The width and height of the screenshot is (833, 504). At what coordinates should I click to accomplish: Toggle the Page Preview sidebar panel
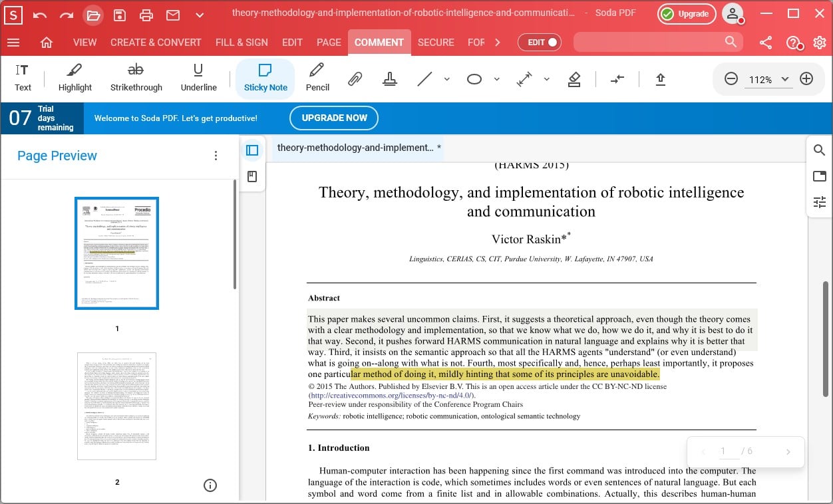[252, 150]
